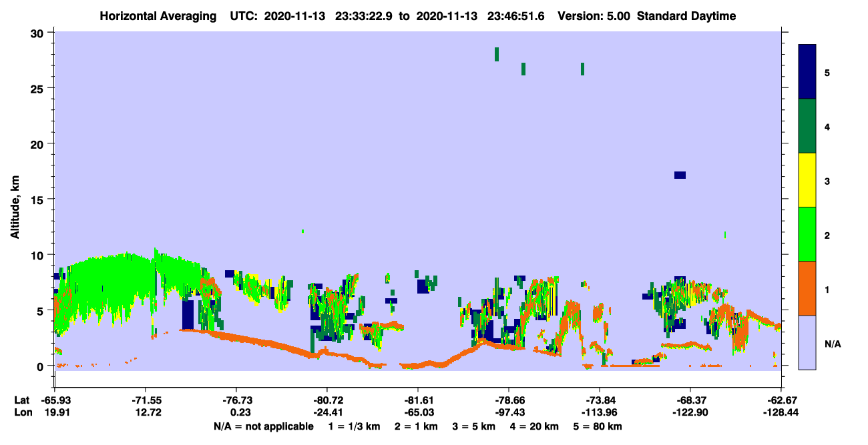Image resolution: width=868 pixels, height=445 pixels.
Task: Click latitude value -71.55
Action: tap(146, 400)
